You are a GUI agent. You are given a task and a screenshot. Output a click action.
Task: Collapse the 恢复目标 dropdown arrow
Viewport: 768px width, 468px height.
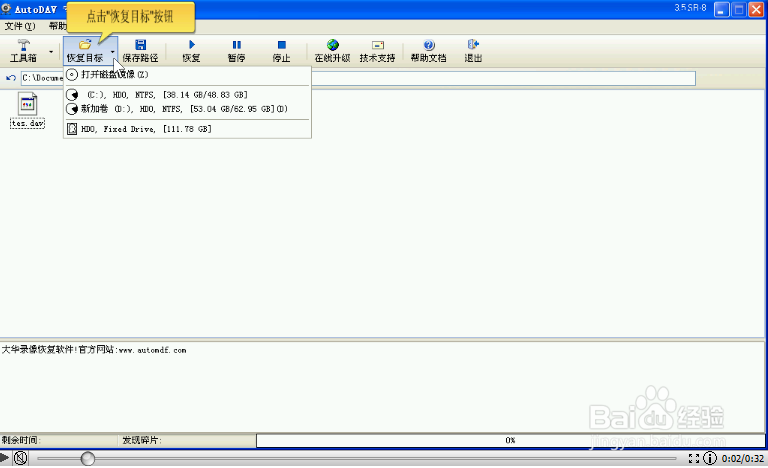coord(113,51)
